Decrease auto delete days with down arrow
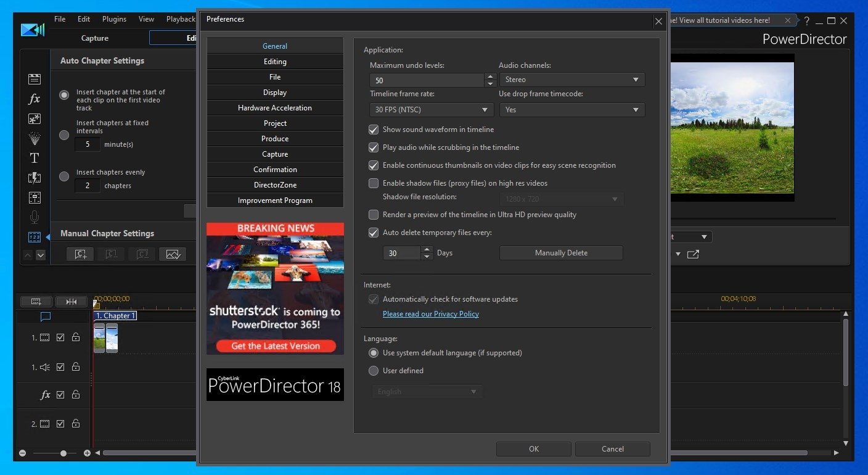868x475 pixels. coord(427,256)
